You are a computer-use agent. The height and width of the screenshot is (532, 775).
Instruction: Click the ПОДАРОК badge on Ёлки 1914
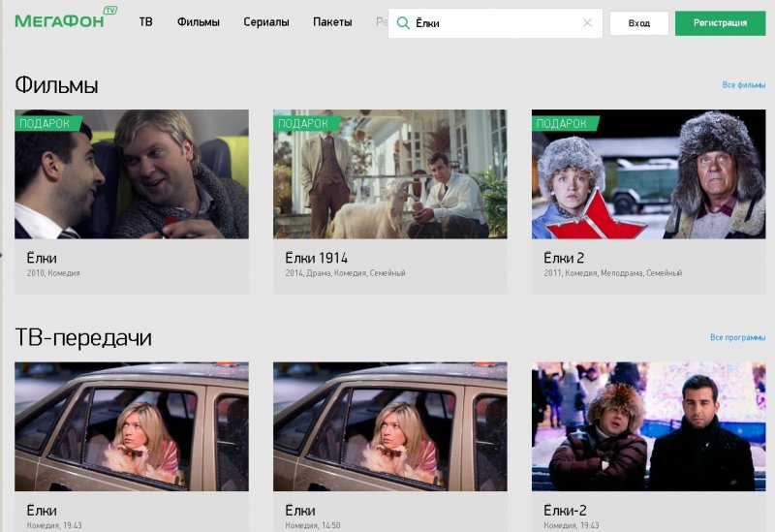[304, 123]
